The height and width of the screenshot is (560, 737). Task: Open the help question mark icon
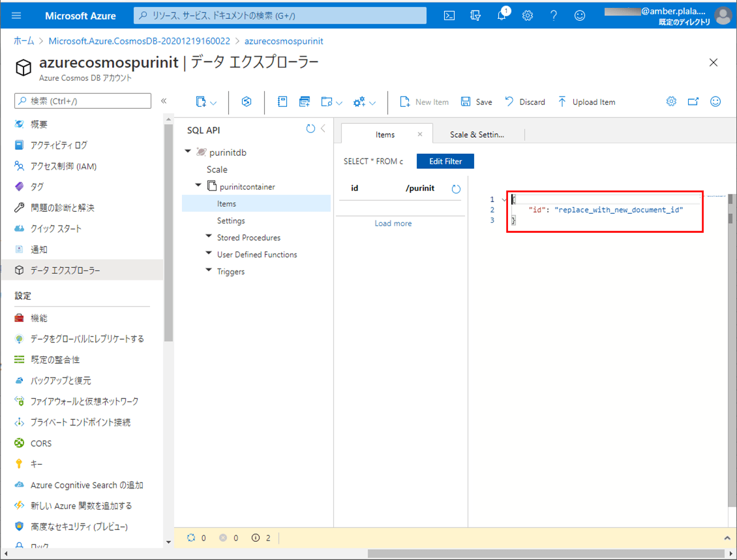pos(554,16)
